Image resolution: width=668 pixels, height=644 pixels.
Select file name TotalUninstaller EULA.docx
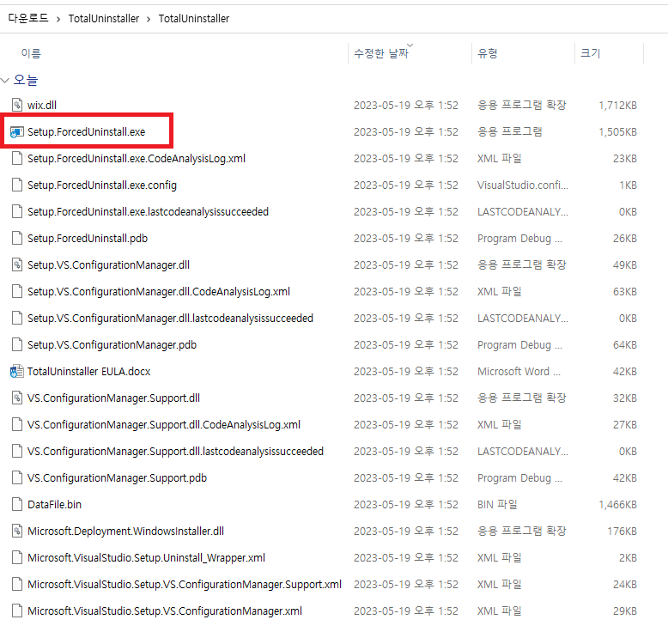(89, 372)
